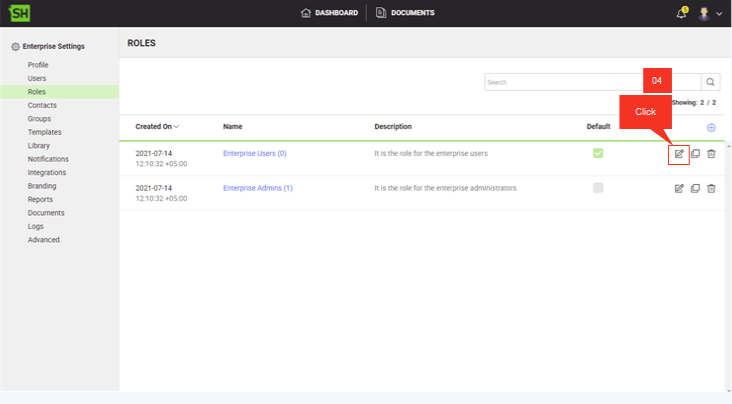Click the enterprise users role description
732x404 pixels.
431,153
